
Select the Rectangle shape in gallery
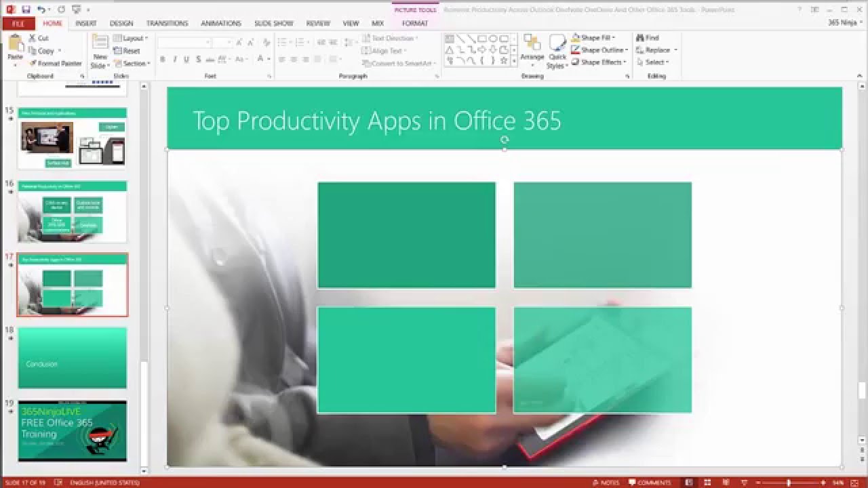pos(482,39)
